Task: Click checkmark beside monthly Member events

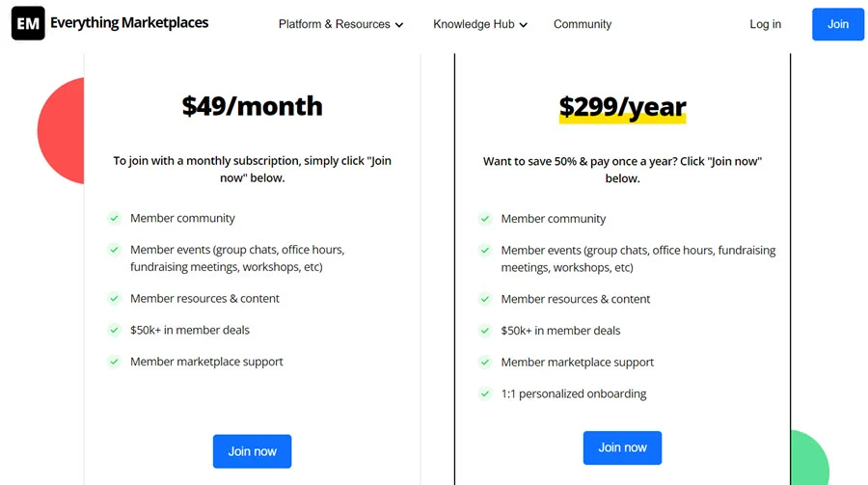Action: [114, 250]
